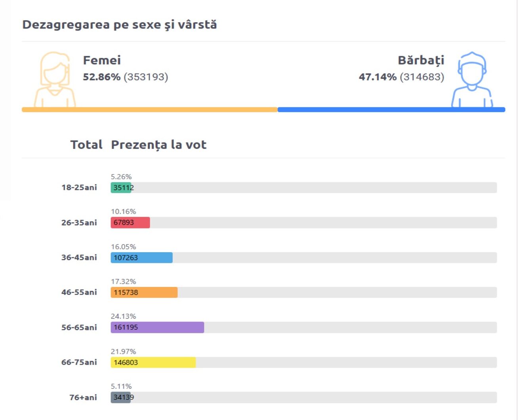Click the Femei label
Screen dimensions: 518x420
[102, 60]
